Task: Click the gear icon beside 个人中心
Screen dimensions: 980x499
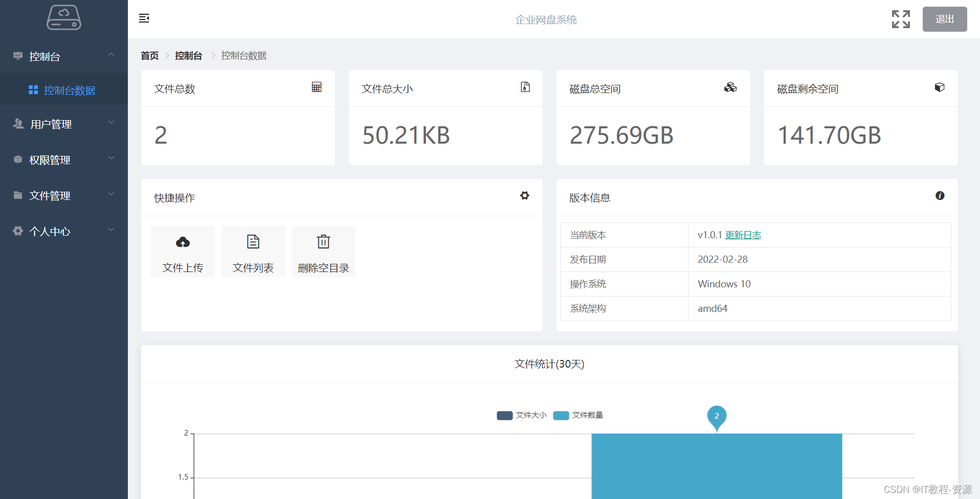Action: click(x=18, y=231)
